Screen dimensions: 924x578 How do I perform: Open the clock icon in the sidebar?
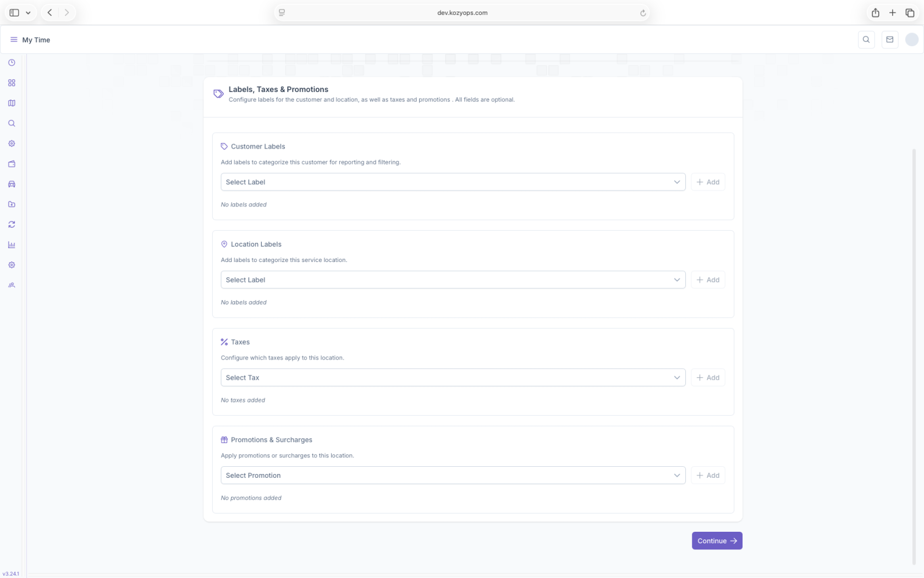[12, 63]
